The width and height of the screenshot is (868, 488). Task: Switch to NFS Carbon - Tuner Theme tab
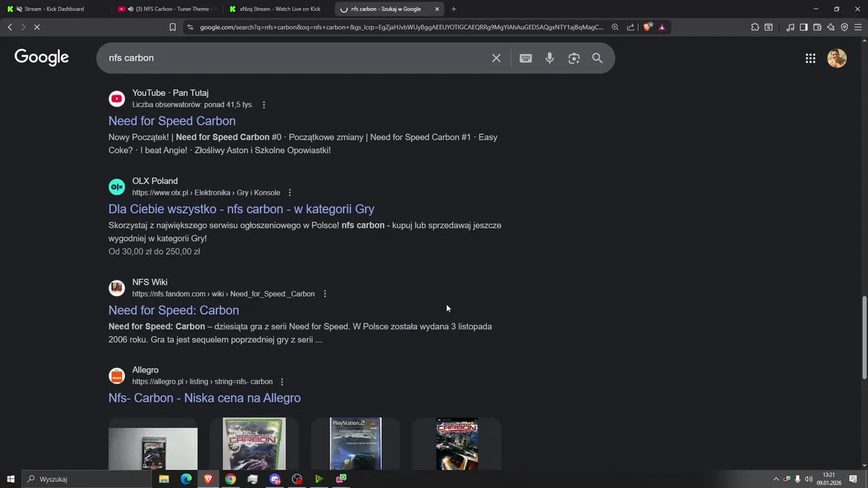tap(167, 9)
